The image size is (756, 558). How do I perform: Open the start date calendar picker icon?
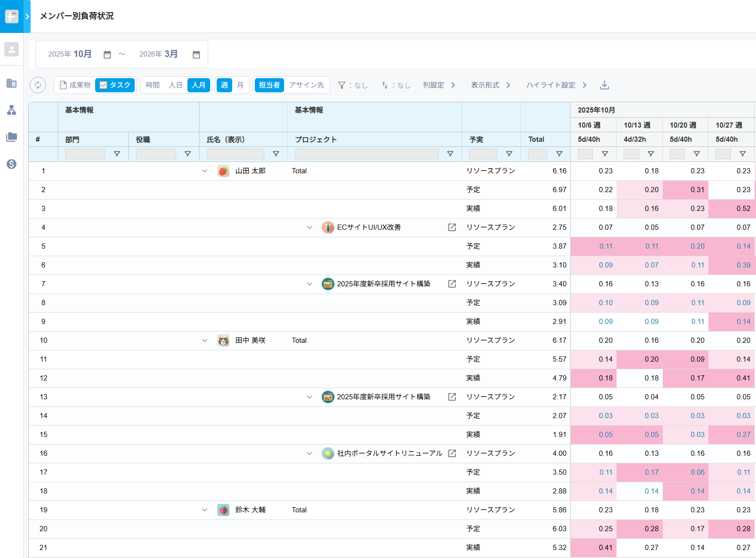[107, 55]
